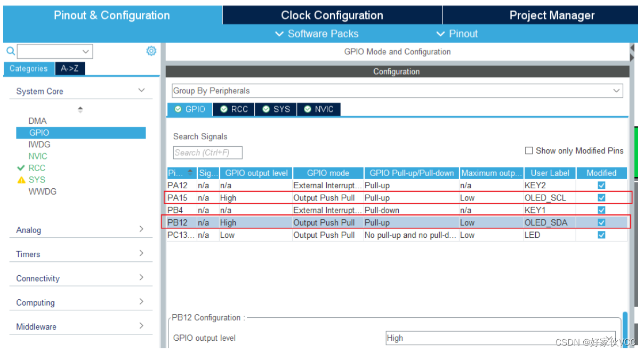Click the GPIO output level field showing High
Viewport: 644px width, 352px height.
pyautogui.click(x=501, y=338)
